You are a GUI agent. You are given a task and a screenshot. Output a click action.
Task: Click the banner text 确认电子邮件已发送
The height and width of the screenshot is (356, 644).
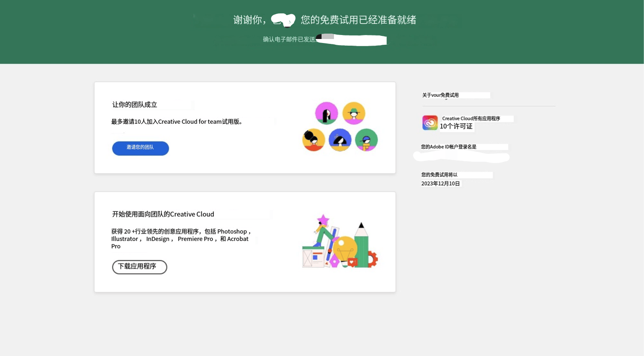[x=289, y=39]
